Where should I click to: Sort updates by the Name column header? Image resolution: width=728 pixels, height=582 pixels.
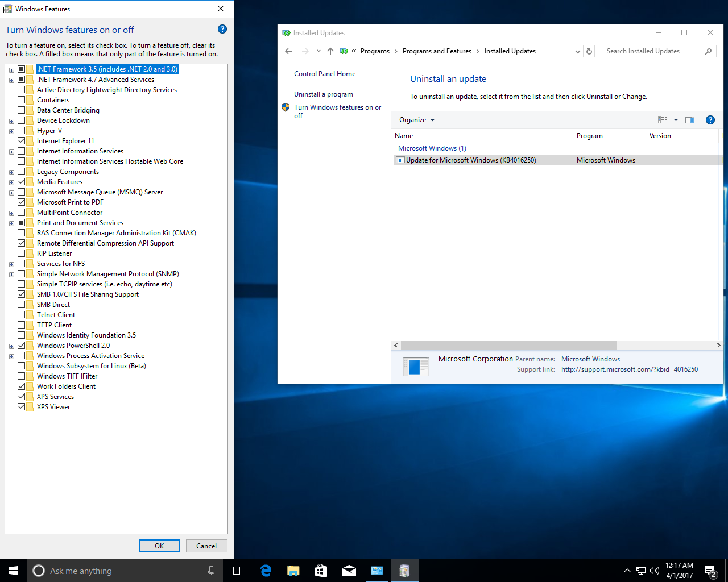click(x=483, y=136)
